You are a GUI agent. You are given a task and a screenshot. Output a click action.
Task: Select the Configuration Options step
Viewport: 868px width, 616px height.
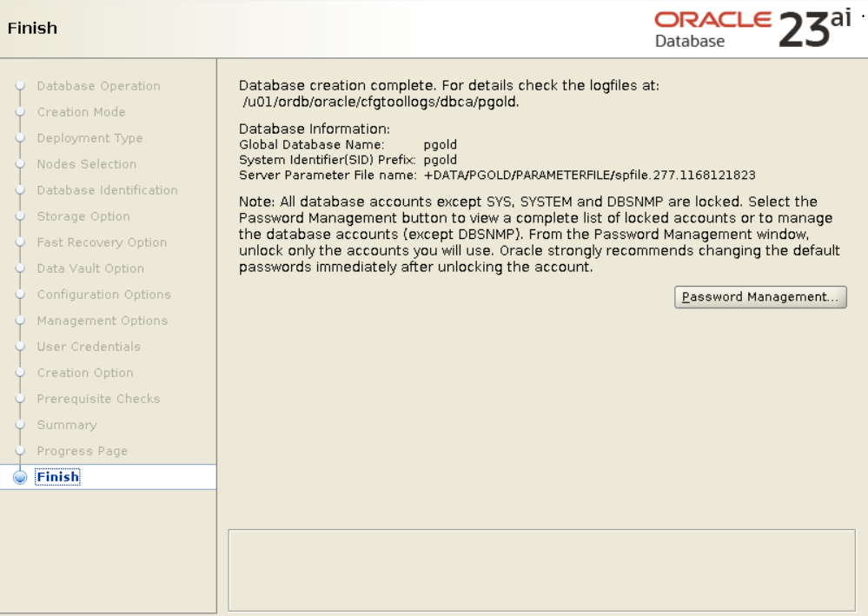(104, 294)
